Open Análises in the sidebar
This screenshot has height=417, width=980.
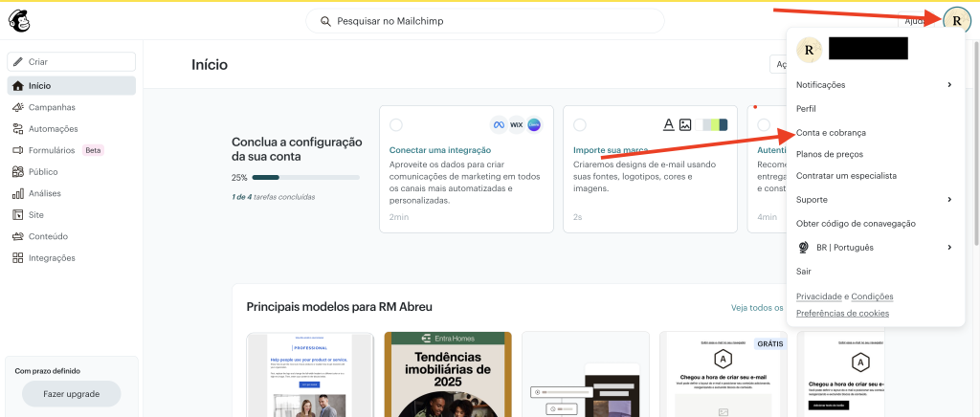(x=45, y=193)
